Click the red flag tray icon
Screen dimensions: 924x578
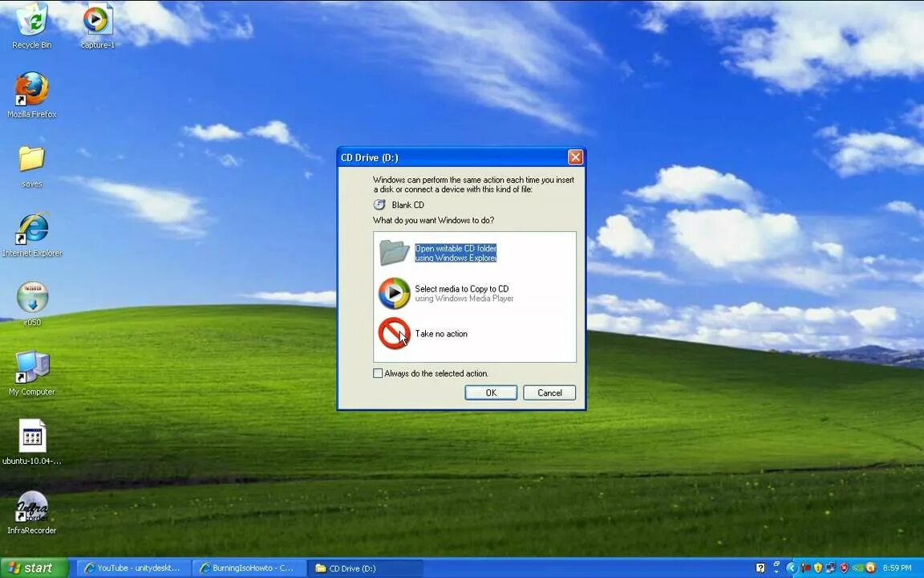click(805, 568)
